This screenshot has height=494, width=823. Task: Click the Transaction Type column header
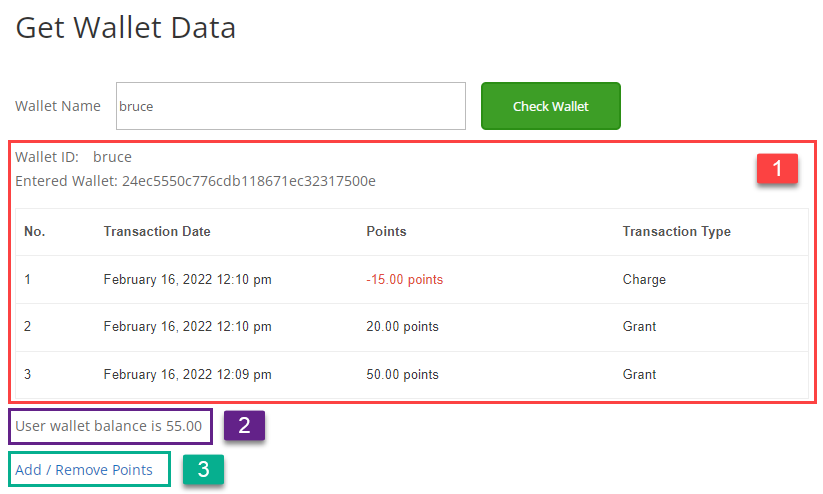click(677, 232)
